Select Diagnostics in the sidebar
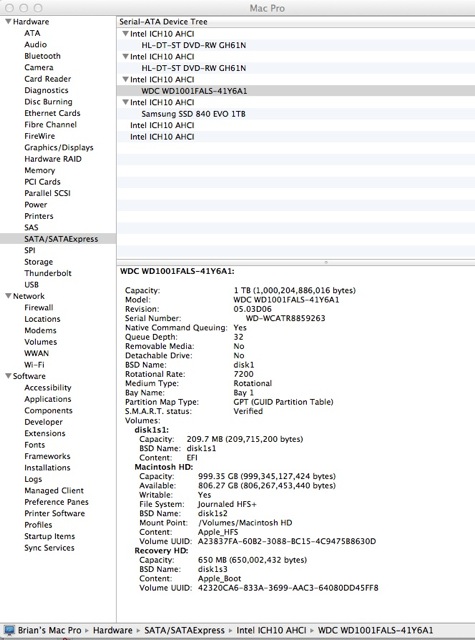Viewport: 475px width, 640px height. click(x=46, y=90)
